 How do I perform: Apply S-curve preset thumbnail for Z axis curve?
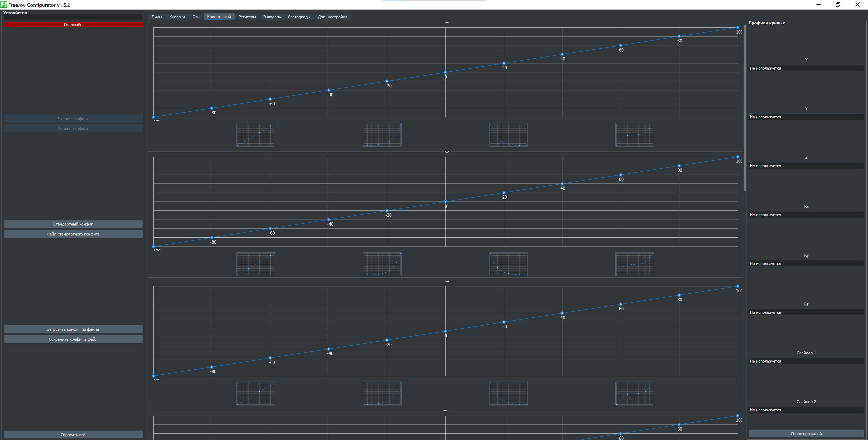point(635,394)
